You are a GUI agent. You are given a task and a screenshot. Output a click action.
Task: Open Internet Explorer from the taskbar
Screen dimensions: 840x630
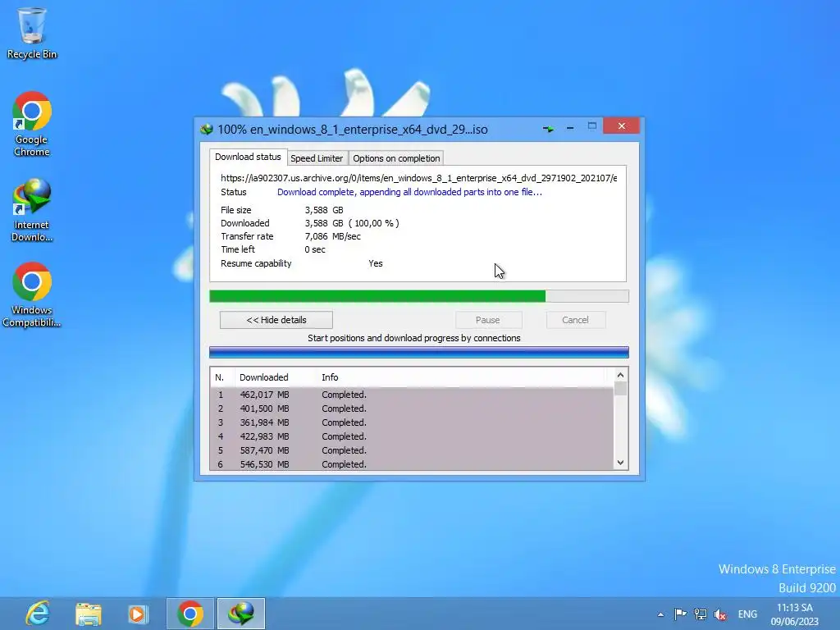[x=38, y=614]
